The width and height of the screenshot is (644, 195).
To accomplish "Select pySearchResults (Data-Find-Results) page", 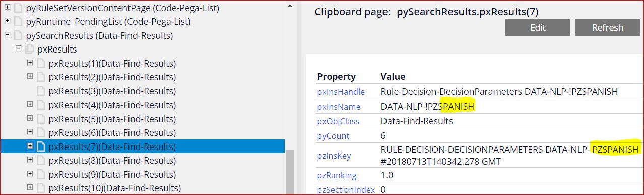I will [99, 36].
